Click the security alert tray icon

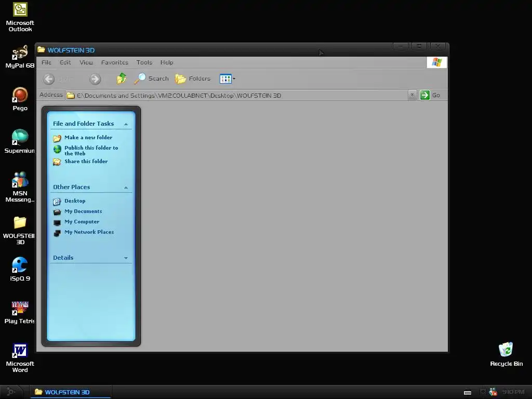pyautogui.click(x=493, y=392)
